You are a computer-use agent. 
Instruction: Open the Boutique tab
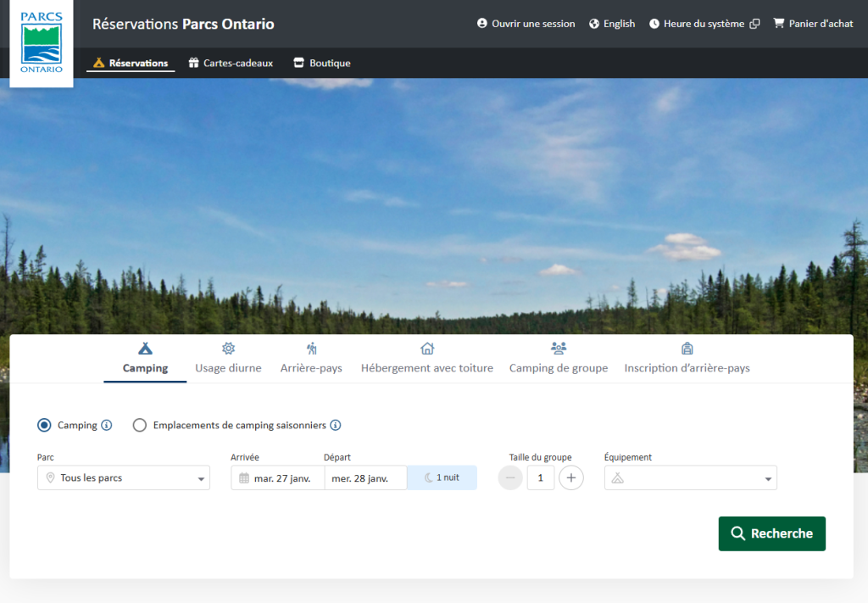[321, 62]
